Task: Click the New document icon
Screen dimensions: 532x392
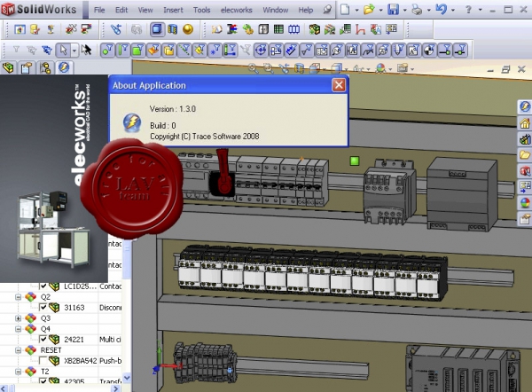Action: [345, 10]
